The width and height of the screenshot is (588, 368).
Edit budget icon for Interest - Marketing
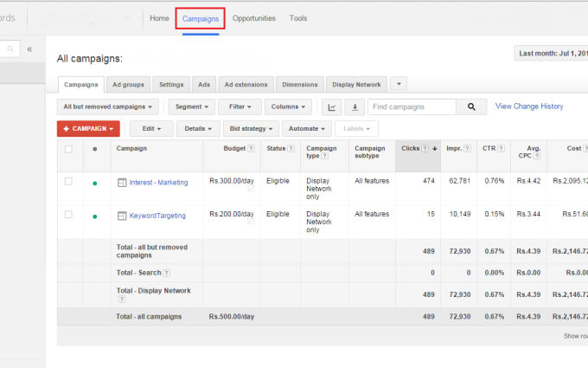pyautogui.click(x=251, y=189)
